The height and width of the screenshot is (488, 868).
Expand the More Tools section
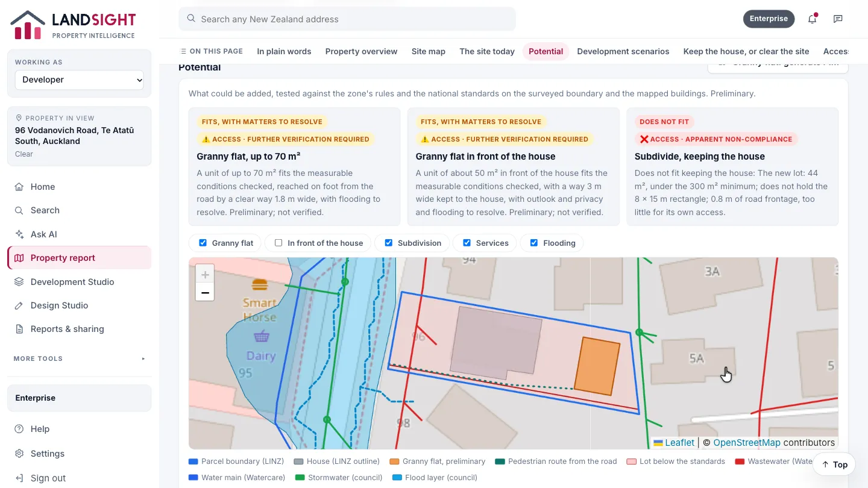pyautogui.click(x=80, y=358)
